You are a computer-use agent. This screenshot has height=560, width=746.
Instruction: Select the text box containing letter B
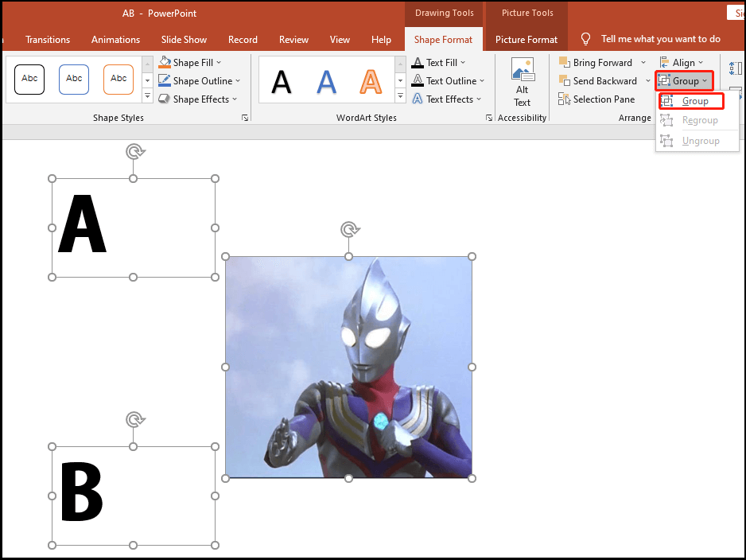(134, 496)
